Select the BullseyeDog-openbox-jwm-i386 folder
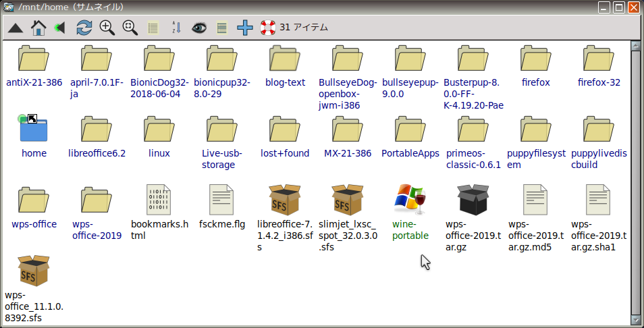This screenshot has height=328, width=644. tap(348, 58)
